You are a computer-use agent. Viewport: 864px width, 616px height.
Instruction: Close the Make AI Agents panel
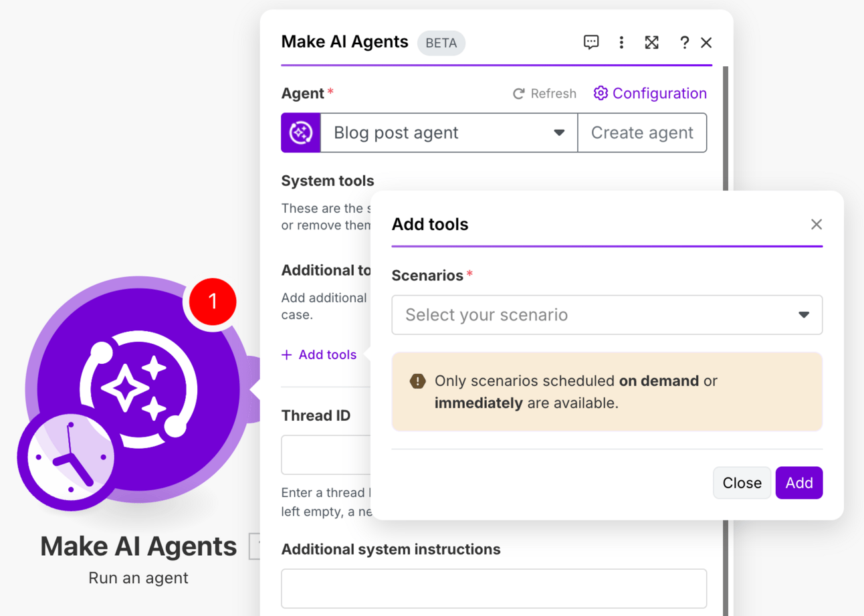tap(706, 43)
